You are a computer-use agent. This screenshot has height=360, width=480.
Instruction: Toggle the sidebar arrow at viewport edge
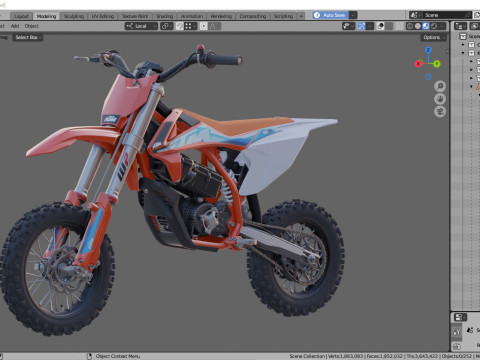tap(448, 52)
